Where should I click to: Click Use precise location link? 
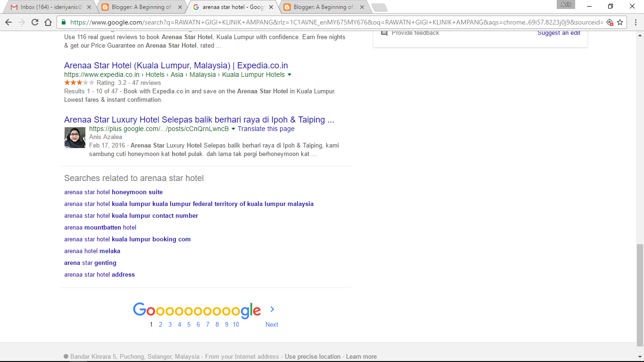click(313, 357)
